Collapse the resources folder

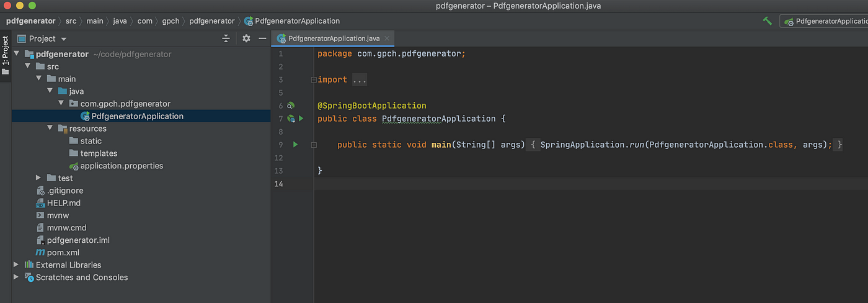50,129
